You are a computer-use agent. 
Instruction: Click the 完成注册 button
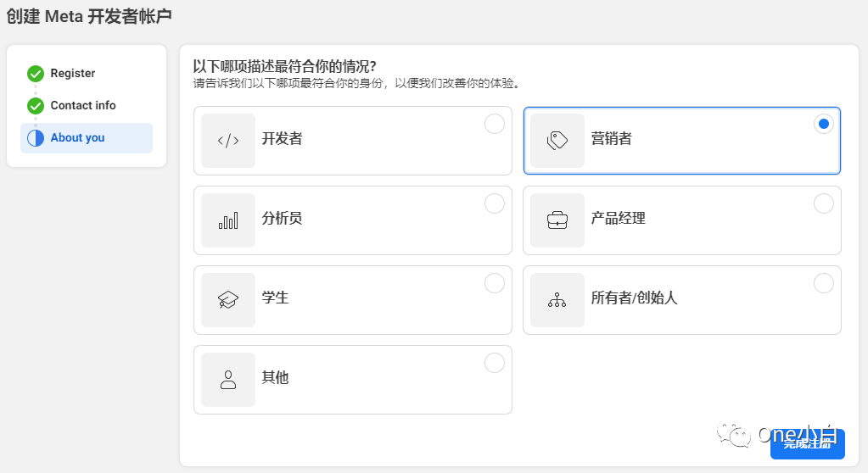point(808,443)
